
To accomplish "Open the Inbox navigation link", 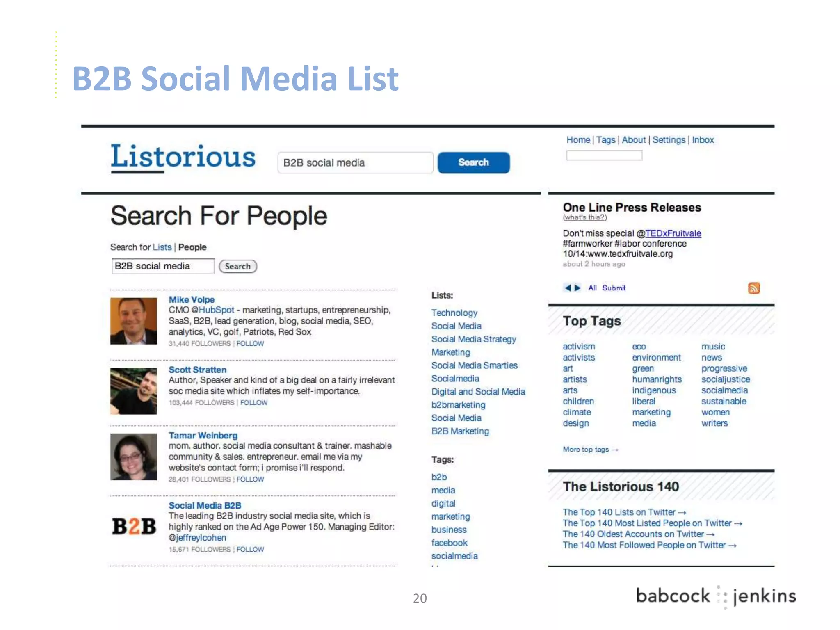I will [x=703, y=140].
